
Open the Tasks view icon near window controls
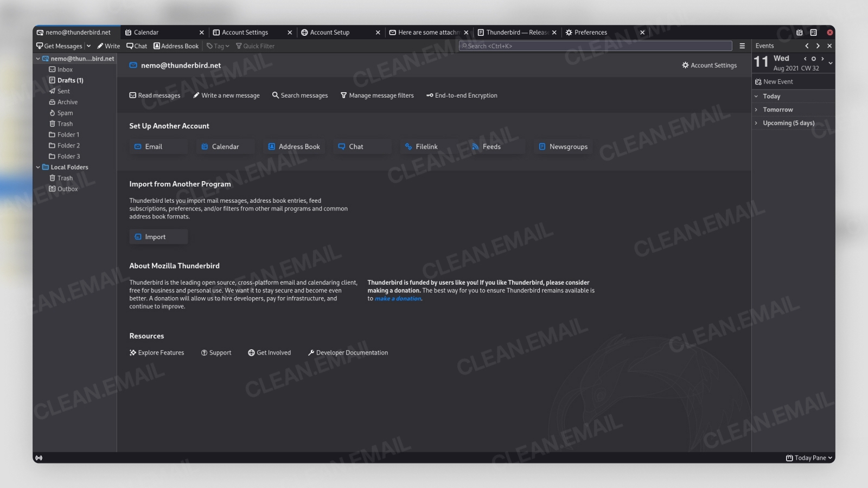point(813,32)
